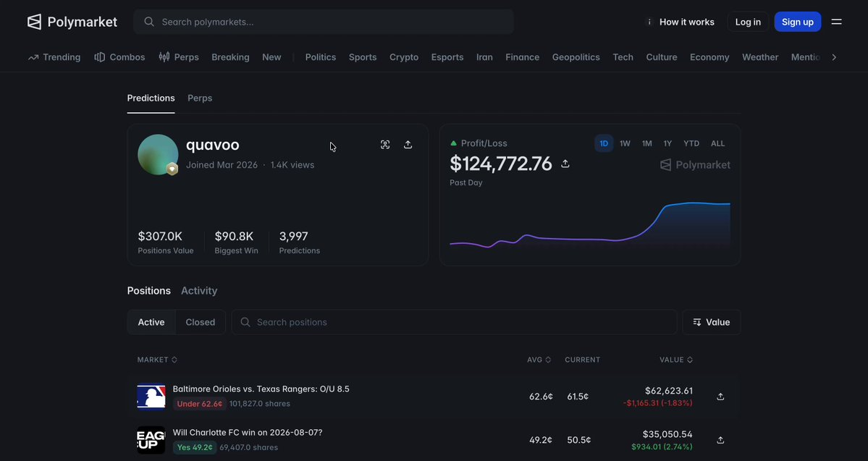Show Closed positions
The height and width of the screenshot is (461, 868).
click(201, 322)
